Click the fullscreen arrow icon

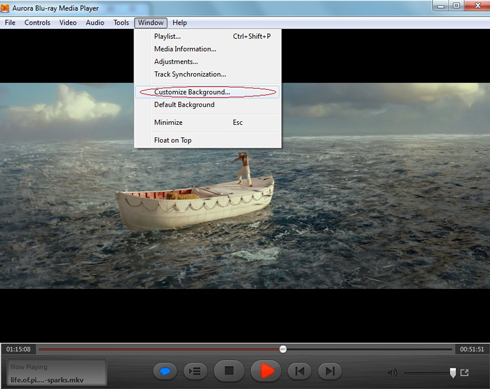pos(464,372)
